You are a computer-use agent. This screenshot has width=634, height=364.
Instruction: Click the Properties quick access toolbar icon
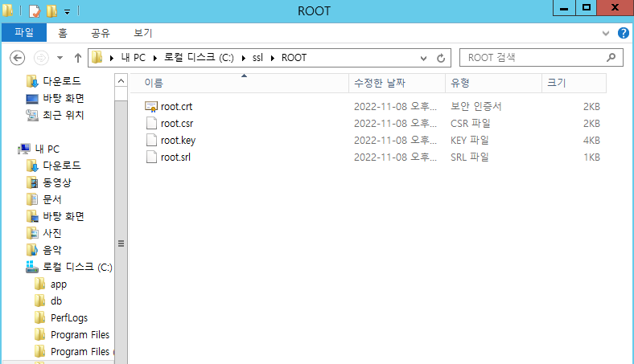coord(35,11)
